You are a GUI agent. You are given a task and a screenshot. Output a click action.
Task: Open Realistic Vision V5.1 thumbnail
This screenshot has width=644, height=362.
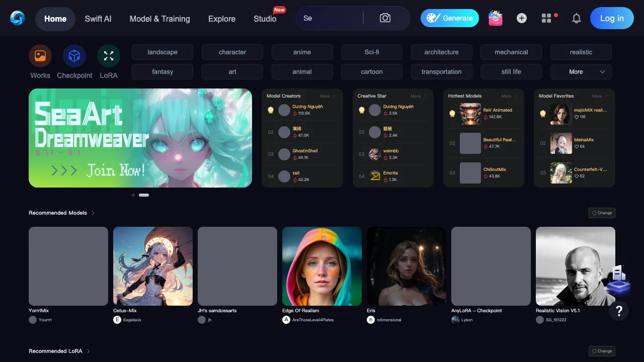point(576,266)
